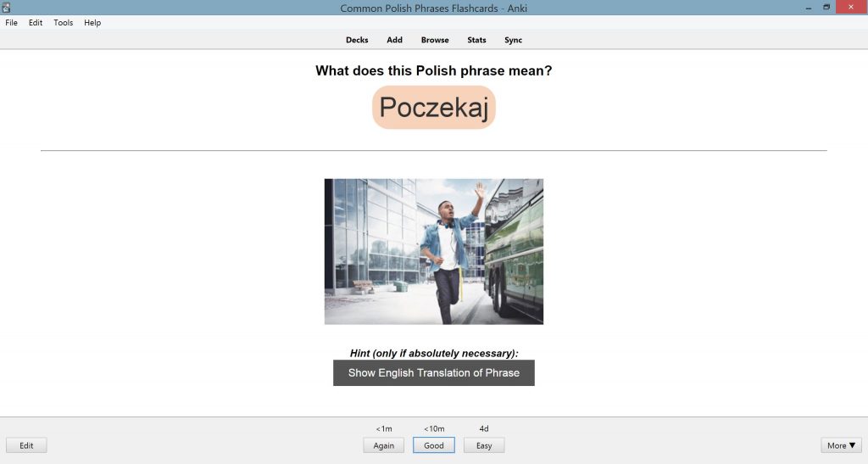Open the Stats view
This screenshot has width=868, height=464.
point(476,40)
